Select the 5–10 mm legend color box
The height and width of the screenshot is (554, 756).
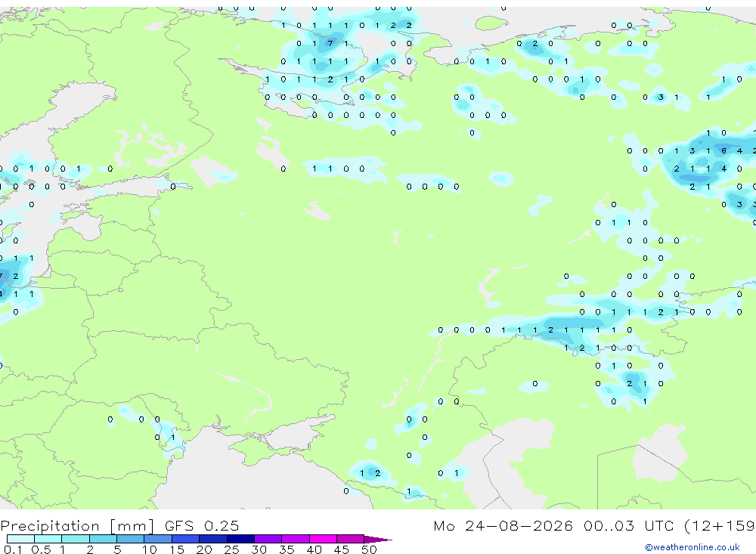click(x=131, y=539)
